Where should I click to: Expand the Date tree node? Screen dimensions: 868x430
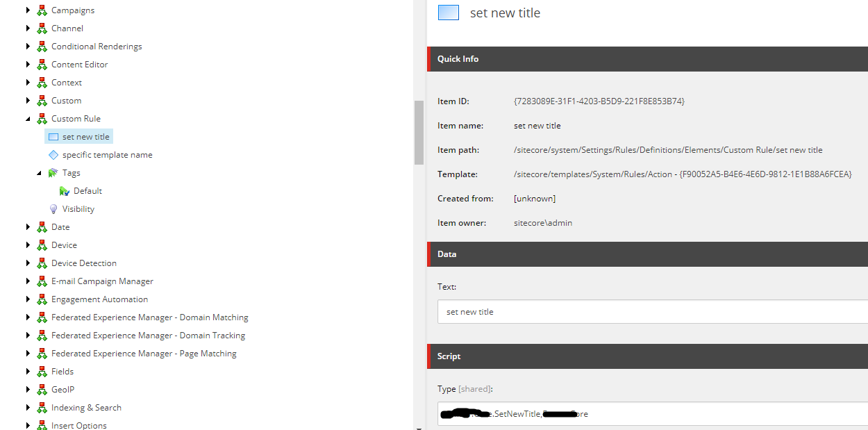[x=28, y=226]
